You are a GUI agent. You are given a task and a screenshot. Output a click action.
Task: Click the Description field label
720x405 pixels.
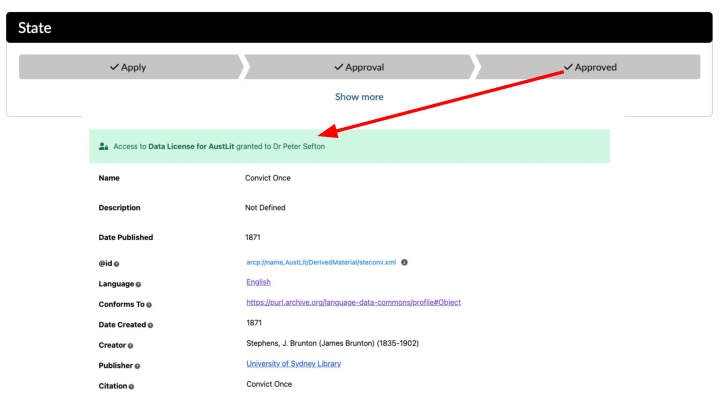tap(119, 208)
